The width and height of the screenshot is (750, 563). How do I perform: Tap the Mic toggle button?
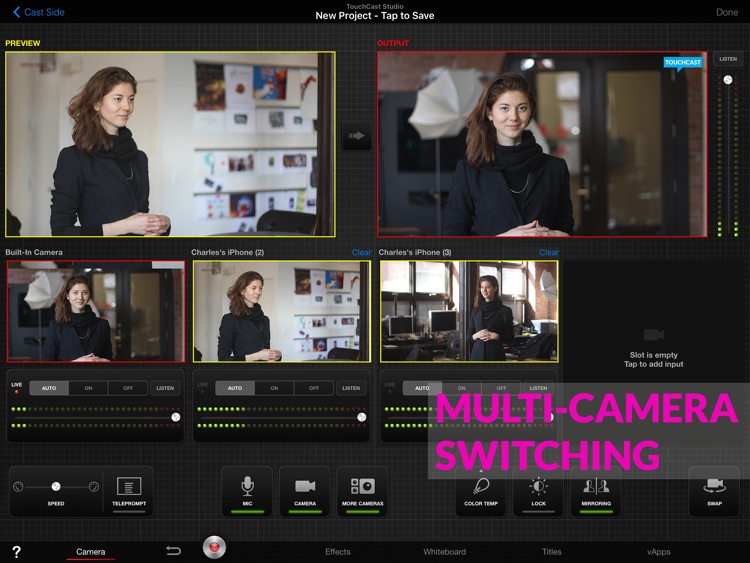point(247,492)
